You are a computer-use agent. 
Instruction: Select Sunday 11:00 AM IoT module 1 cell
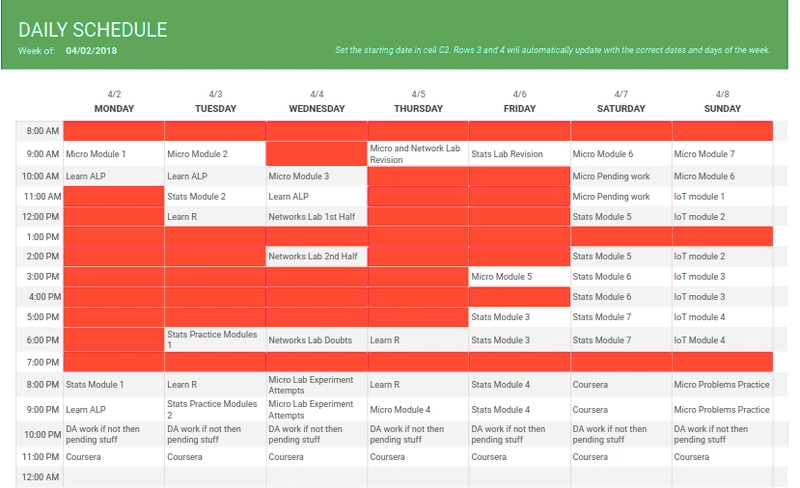point(722,197)
